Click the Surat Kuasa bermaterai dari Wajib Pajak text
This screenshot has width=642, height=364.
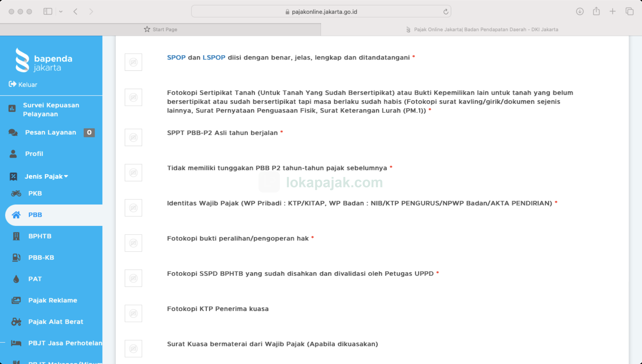pos(272,344)
